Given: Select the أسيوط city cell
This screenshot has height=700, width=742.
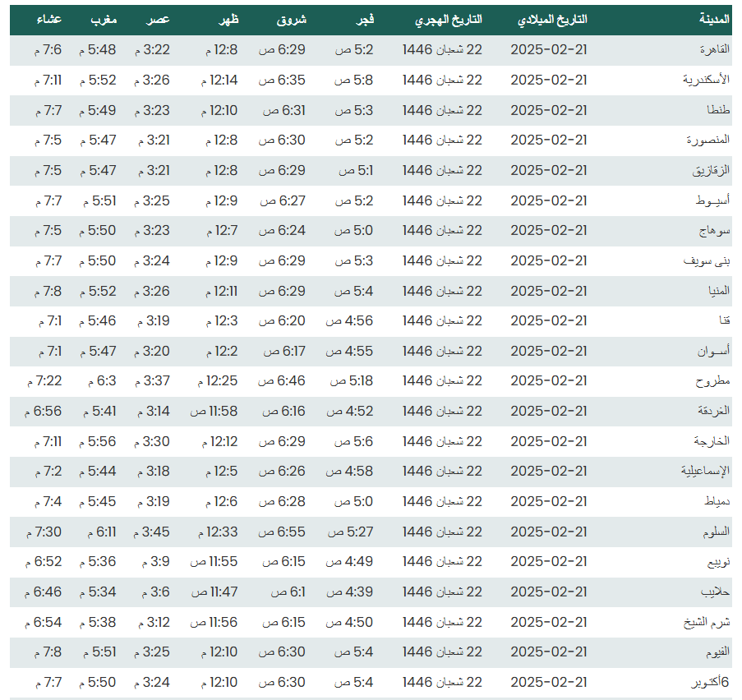Looking at the screenshot, I should [x=712, y=200].
